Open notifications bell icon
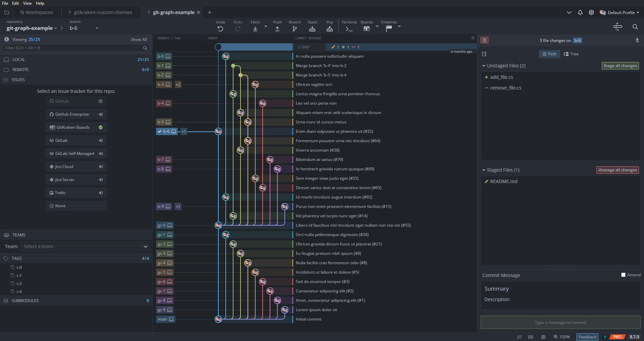This screenshot has height=341, width=644. pos(580,12)
